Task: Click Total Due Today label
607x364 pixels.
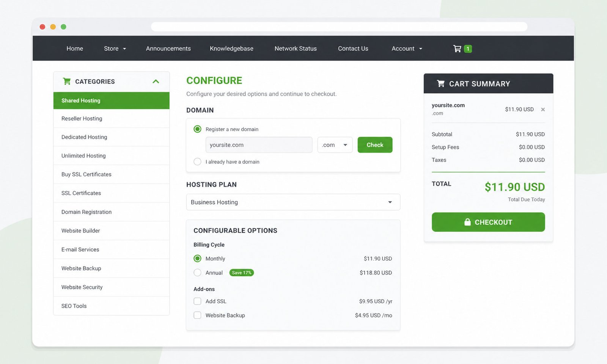Action: 526,199
